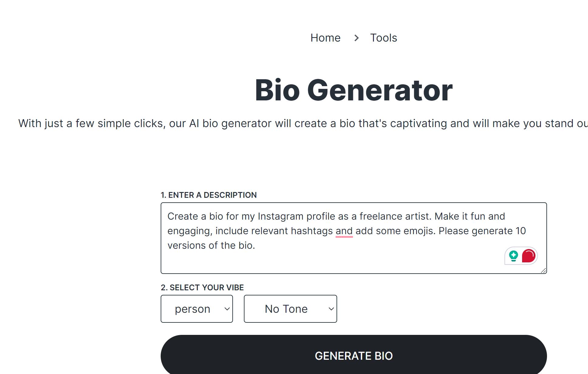588x374 pixels.
Task: Click the "Bio Generator" page title
Action: [x=353, y=90]
